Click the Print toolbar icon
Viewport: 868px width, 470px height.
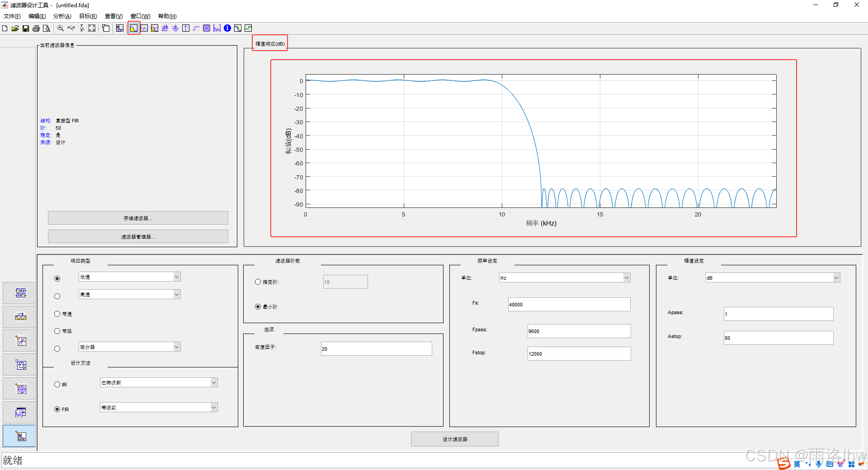pyautogui.click(x=36, y=28)
